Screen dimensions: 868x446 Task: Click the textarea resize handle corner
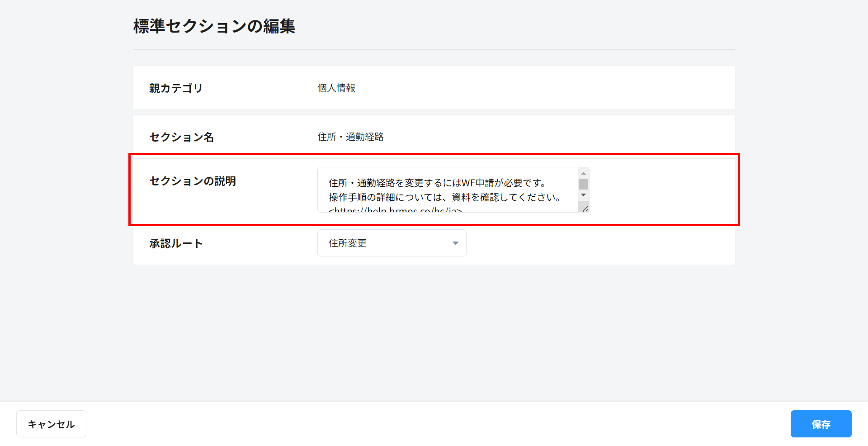585,209
